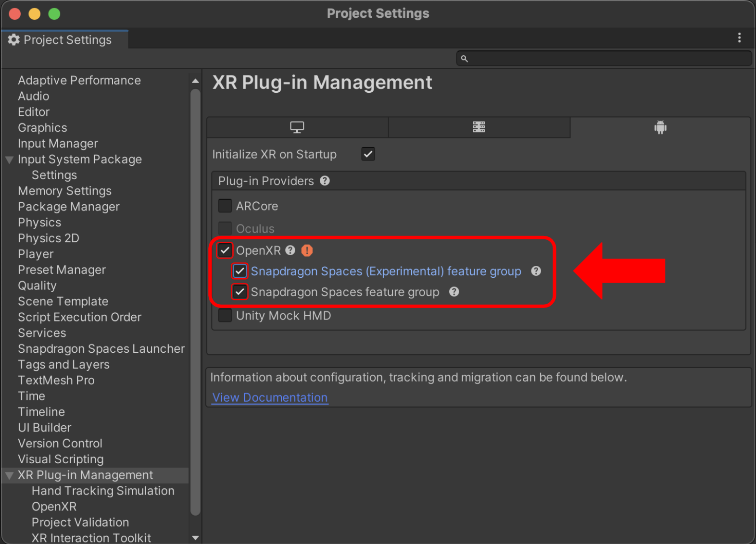This screenshot has width=756, height=544.
Task: Click the search magnifier icon
Action: click(x=464, y=59)
